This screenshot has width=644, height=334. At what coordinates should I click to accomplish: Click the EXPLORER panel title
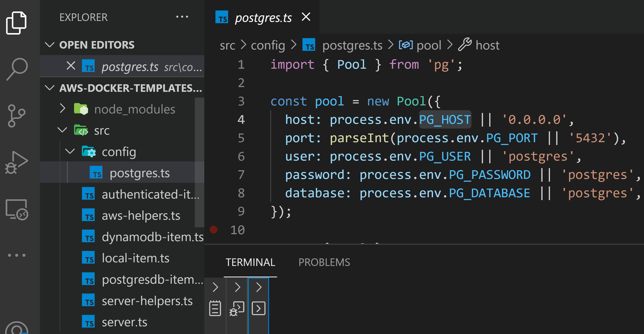tap(84, 17)
